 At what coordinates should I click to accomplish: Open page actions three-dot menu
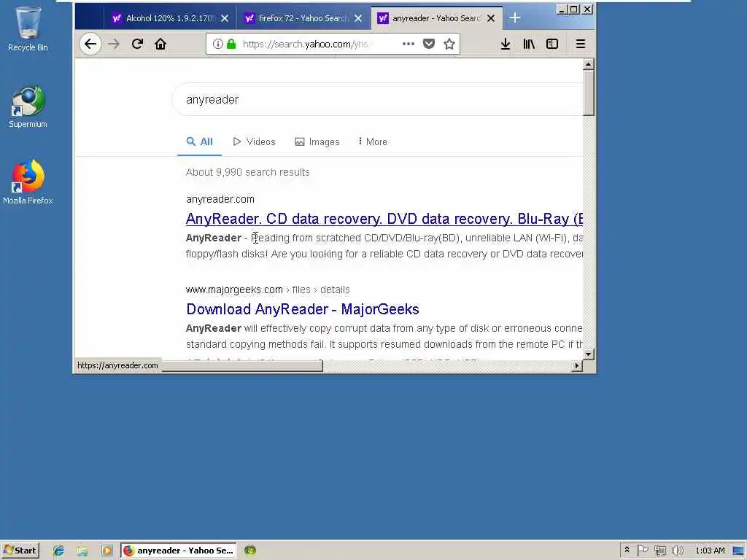409,44
